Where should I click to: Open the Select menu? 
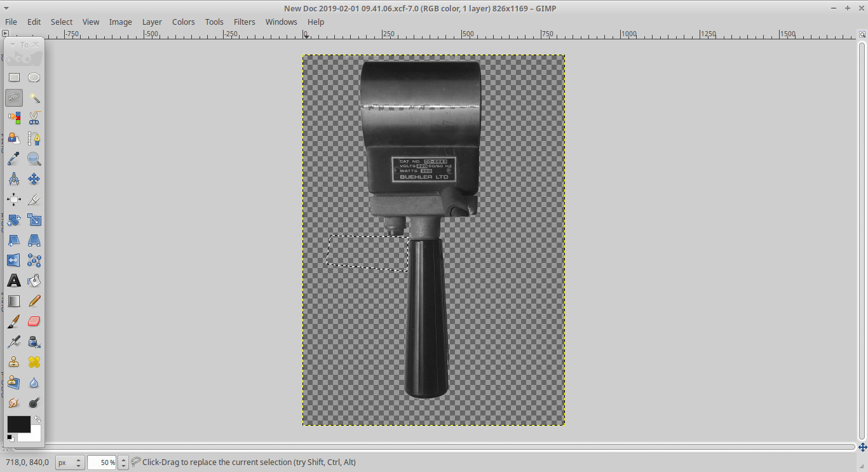click(x=62, y=22)
